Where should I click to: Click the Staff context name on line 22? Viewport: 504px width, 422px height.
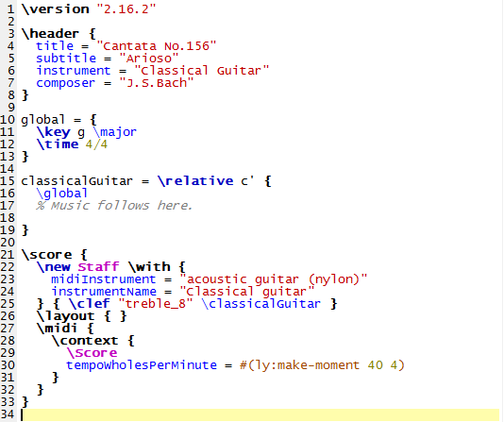click(x=98, y=267)
